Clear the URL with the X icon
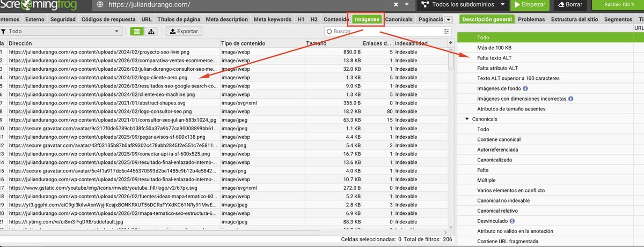Viewport: 644px width, 247px height. coord(396,5)
